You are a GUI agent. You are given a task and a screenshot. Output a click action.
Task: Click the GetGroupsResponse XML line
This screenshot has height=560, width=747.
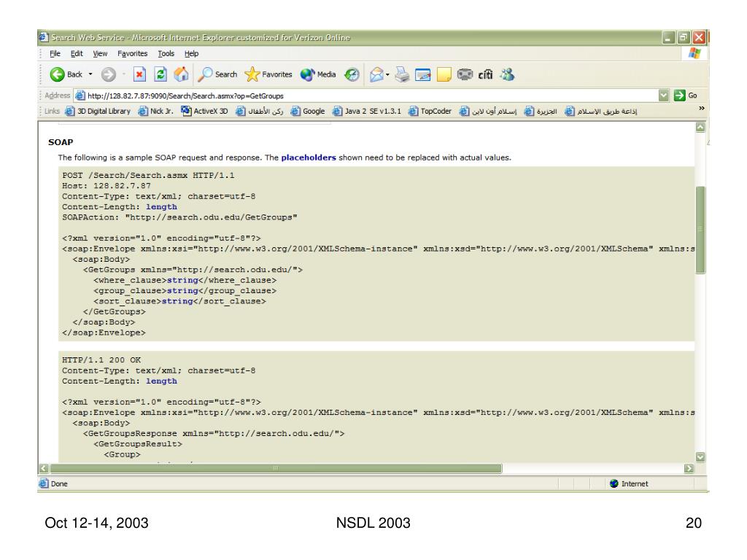tap(214, 433)
